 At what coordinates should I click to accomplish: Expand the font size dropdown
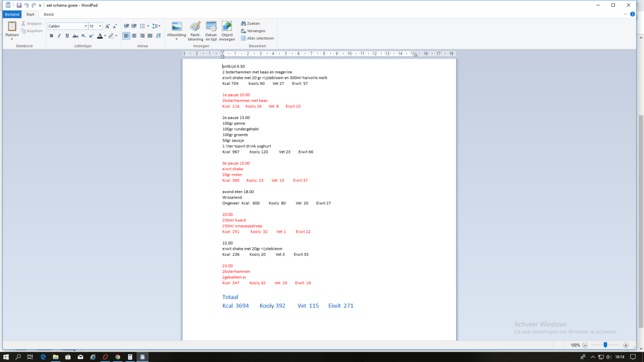pyautogui.click(x=100, y=26)
